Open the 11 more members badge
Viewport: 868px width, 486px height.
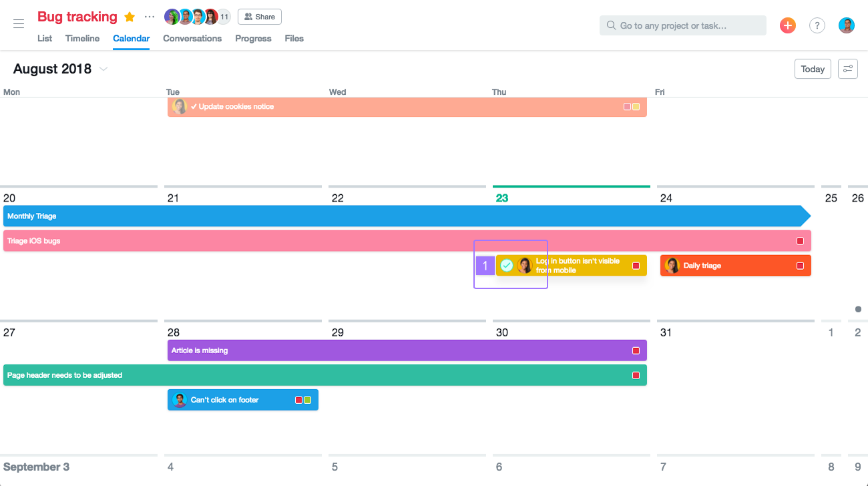224,17
